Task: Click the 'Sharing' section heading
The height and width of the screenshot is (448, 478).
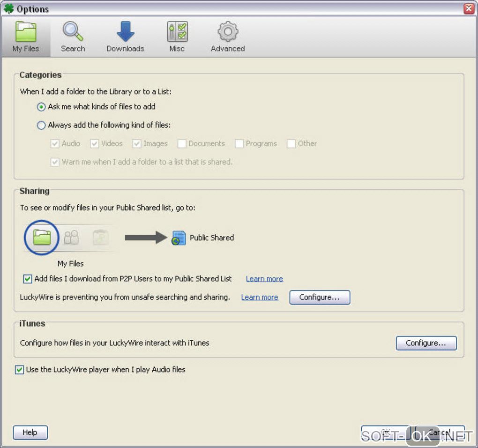Action: pyautogui.click(x=34, y=191)
